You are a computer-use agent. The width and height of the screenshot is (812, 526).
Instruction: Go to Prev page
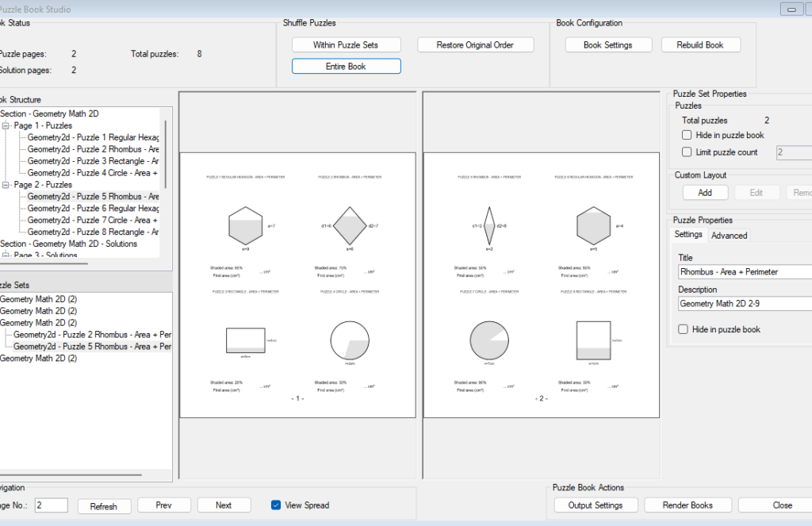coord(163,505)
